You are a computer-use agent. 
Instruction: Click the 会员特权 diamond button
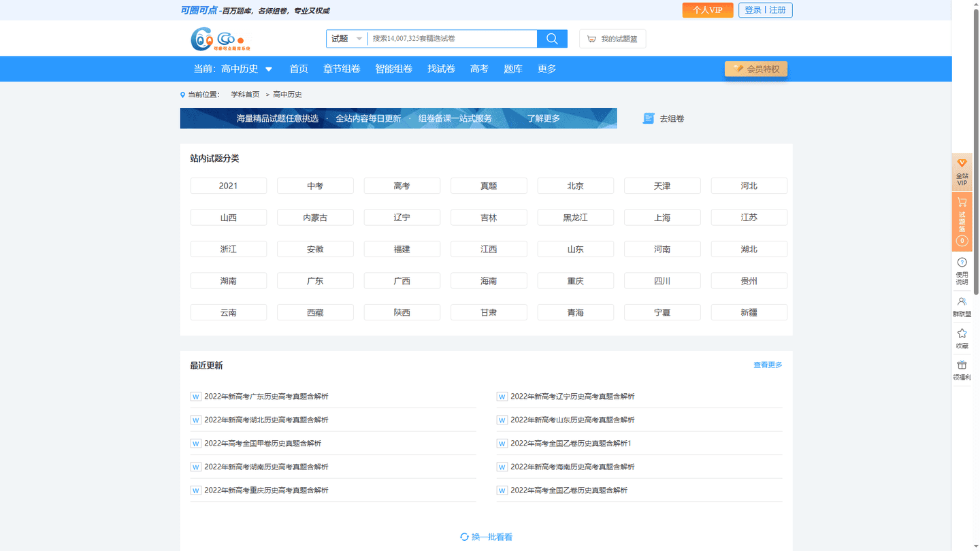[756, 69]
